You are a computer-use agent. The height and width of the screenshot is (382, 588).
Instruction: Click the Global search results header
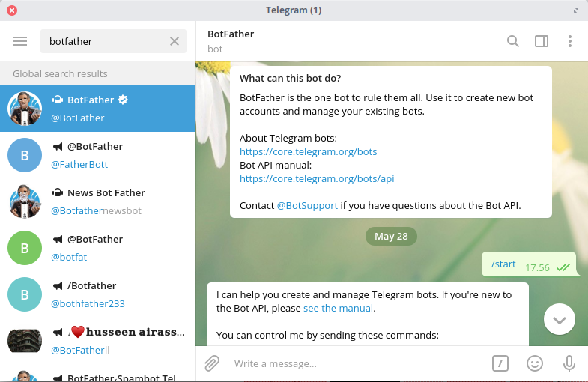[x=97, y=73]
